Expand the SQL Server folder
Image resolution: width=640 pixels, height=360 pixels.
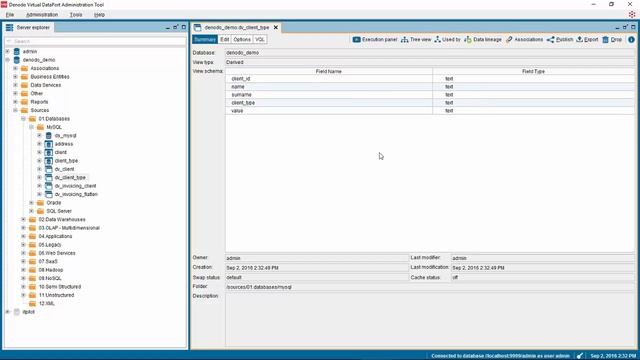[x=31, y=211]
